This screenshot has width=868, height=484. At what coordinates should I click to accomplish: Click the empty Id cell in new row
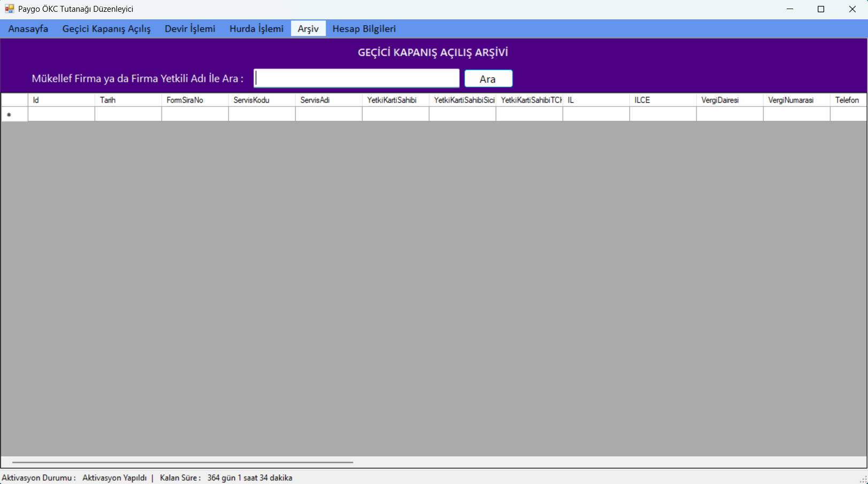62,114
